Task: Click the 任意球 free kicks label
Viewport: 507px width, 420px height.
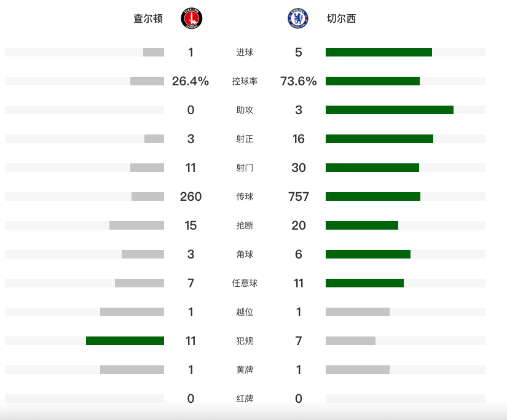Action: point(245,283)
